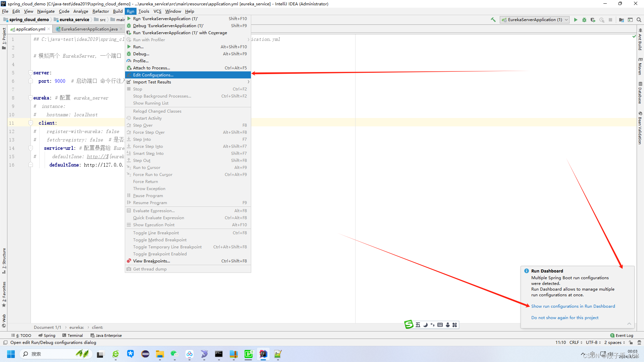Open the Java Enterprise tool window
644x362 pixels.
click(106, 335)
